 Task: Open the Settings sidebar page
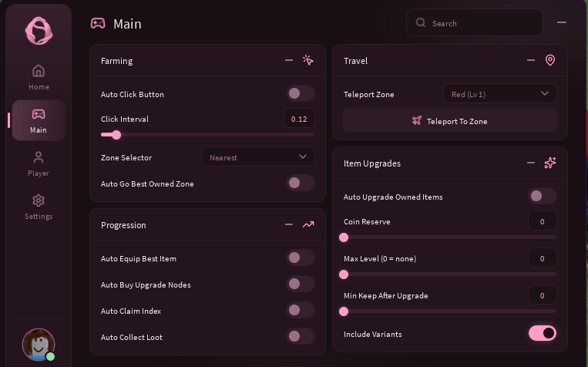point(39,207)
